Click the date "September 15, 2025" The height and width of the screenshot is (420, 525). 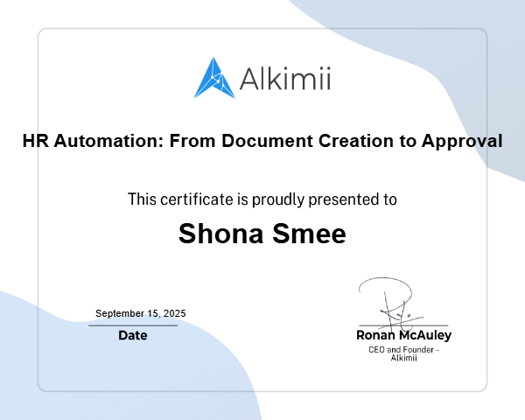(141, 313)
